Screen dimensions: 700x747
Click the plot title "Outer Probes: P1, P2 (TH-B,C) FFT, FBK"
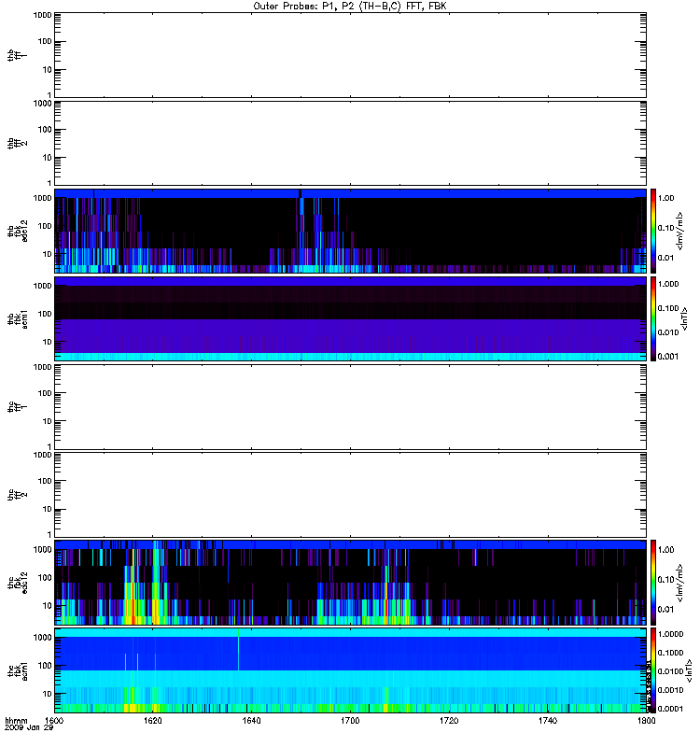350,7
